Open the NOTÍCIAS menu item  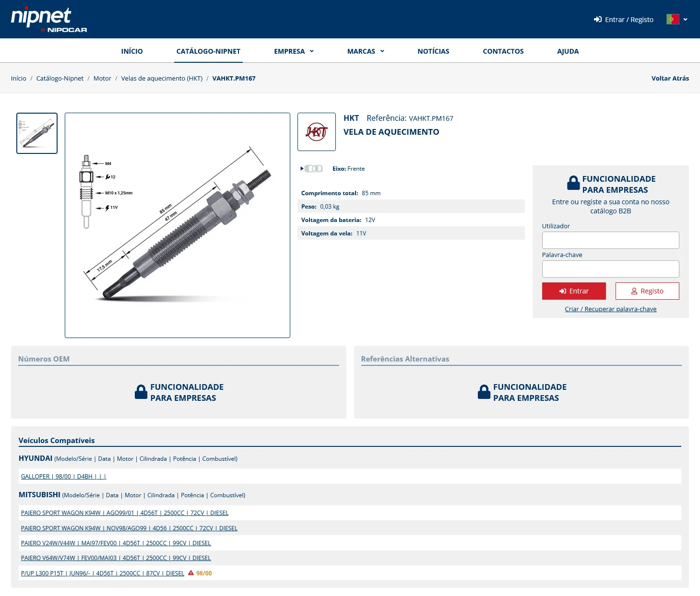pyautogui.click(x=433, y=51)
